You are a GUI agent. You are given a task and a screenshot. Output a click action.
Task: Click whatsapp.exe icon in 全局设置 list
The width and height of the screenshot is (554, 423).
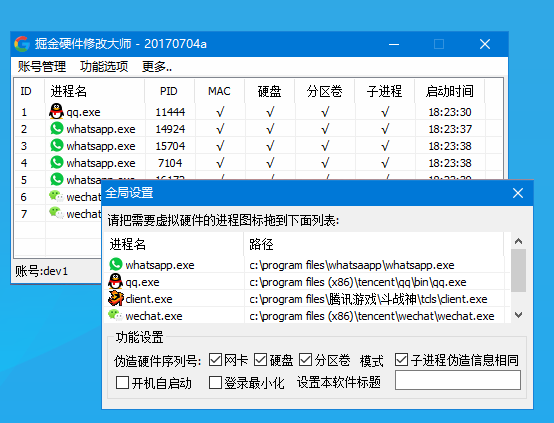(x=116, y=264)
